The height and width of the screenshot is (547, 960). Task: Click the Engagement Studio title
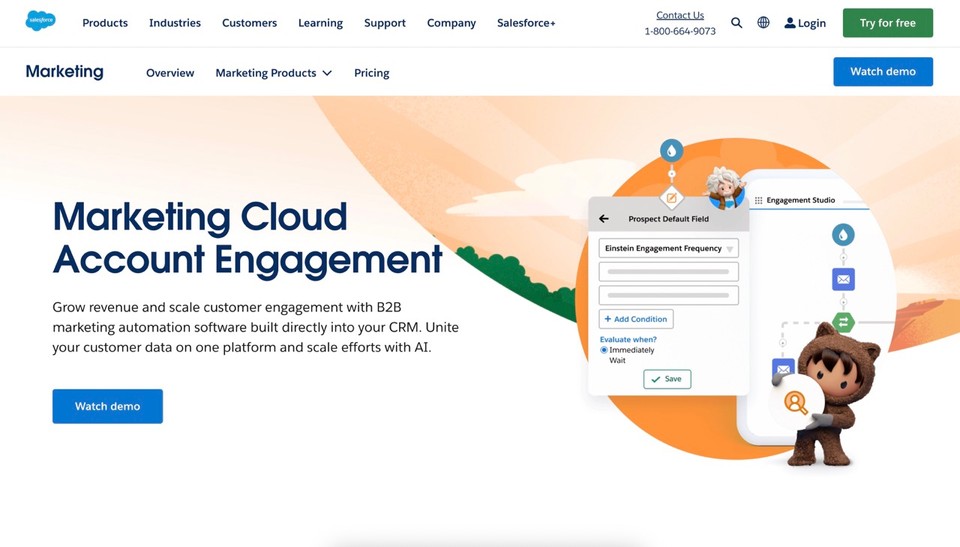(x=801, y=200)
